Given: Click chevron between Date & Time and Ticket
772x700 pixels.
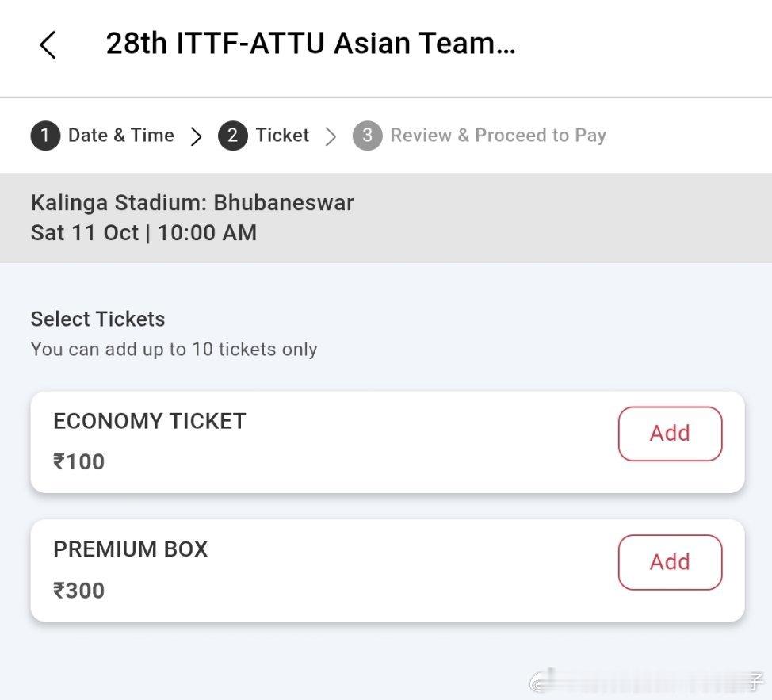Looking at the screenshot, I should [x=196, y=136].
